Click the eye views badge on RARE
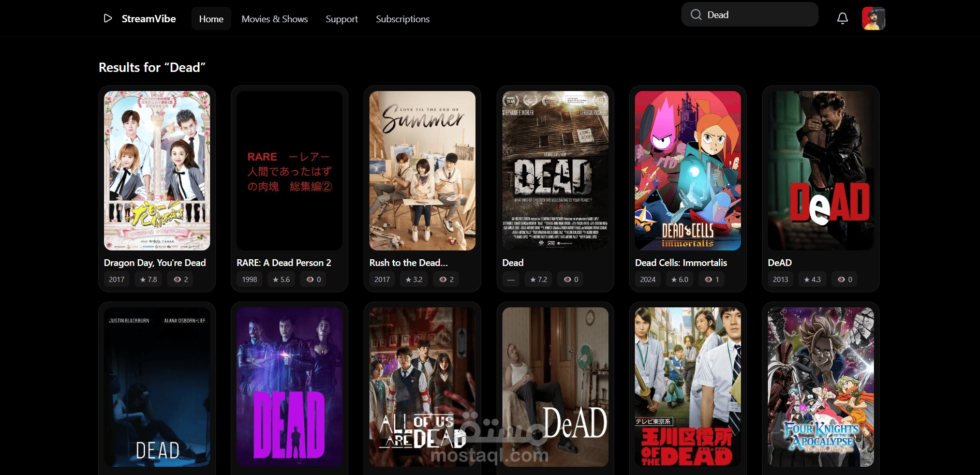This screenshot has height=475, width=980. pos(314,279)
